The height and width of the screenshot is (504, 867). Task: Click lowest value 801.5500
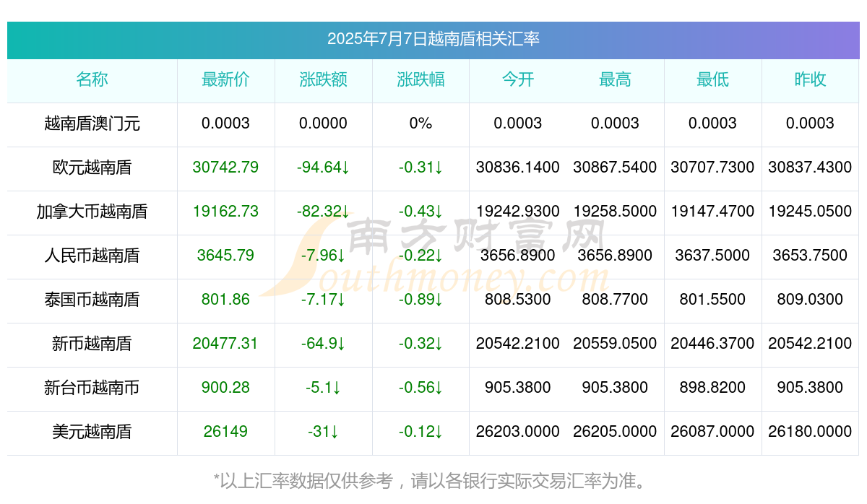pyautogui.click(x=712, y=300)
